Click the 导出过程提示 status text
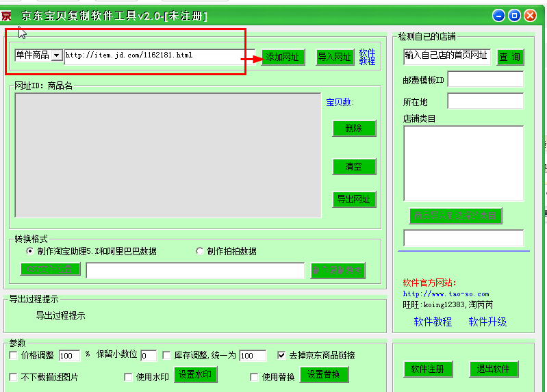 point(60,315)
